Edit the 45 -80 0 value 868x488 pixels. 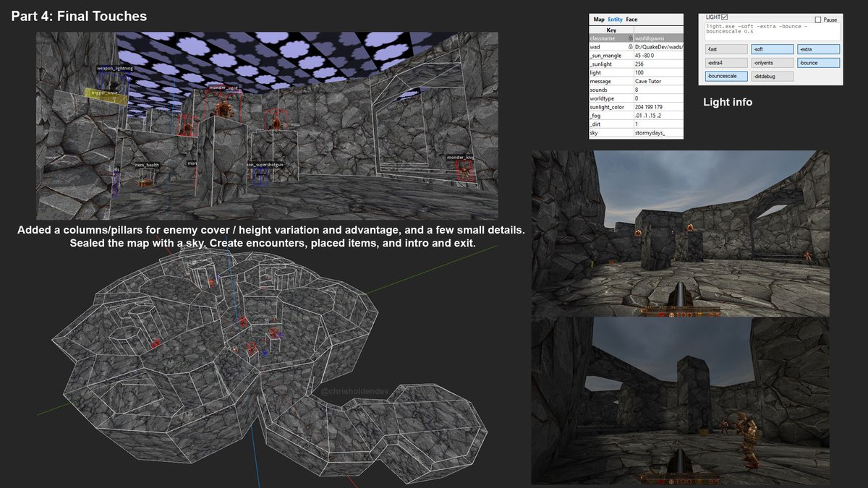pyautogui.click(x=658, y=55)
